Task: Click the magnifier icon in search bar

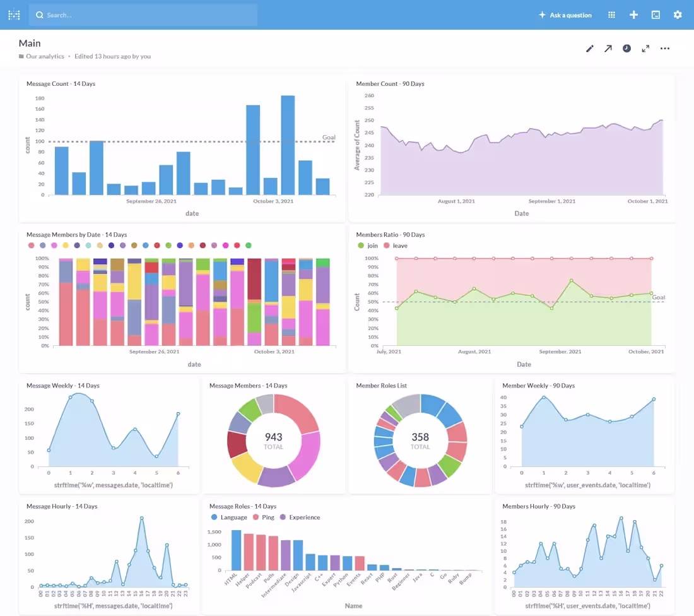Action: [40, 15]
